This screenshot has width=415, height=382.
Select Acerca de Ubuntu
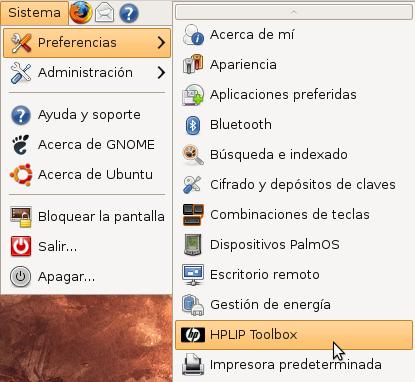87,175
